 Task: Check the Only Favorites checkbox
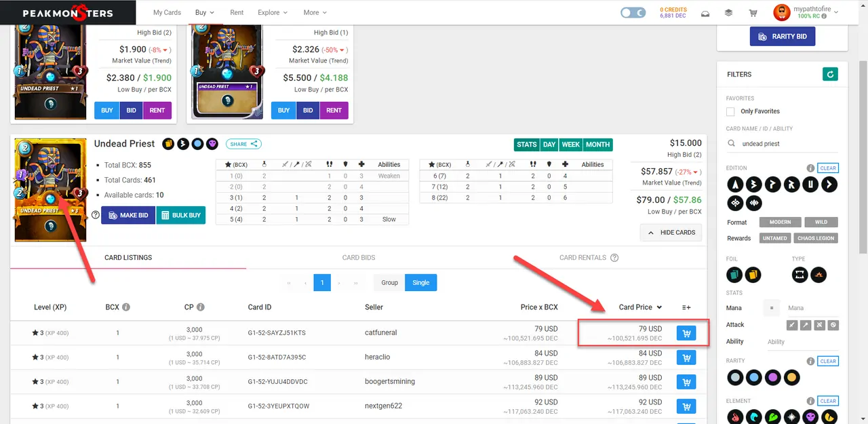point(730,111)
